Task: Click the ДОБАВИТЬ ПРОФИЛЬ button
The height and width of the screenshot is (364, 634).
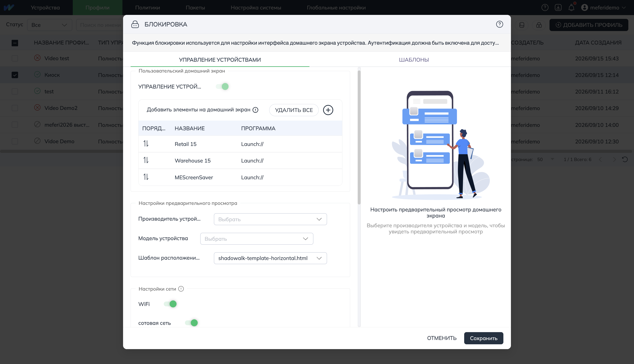Action: point(589,25)
